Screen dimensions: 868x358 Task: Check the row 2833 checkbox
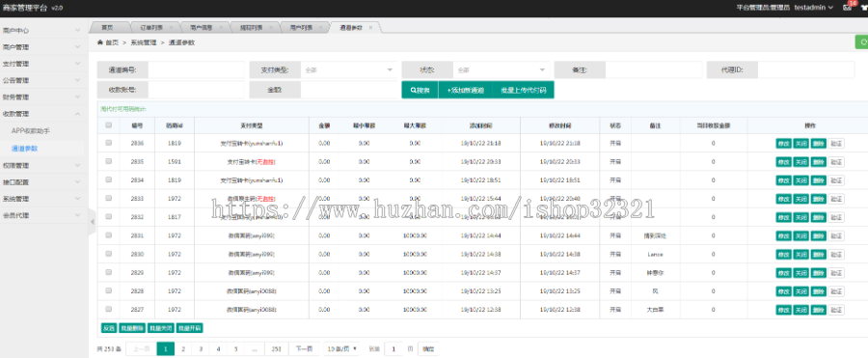pyautogui.click(x=108, y=198)
